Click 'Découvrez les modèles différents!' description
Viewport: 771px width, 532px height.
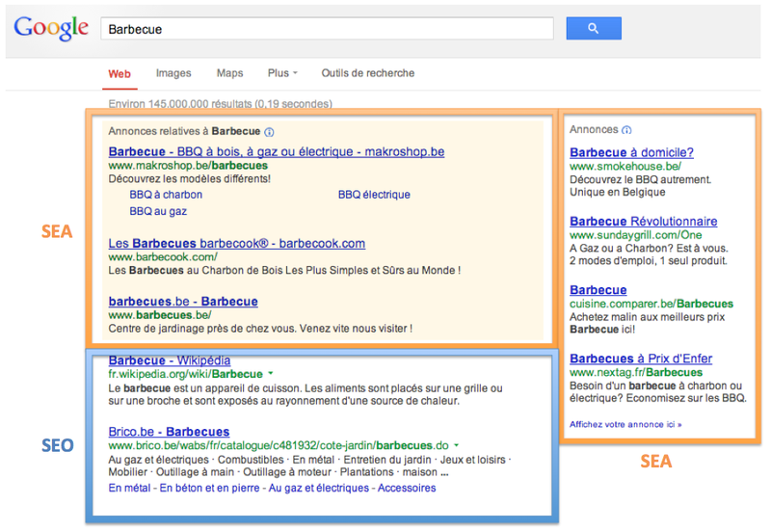click(189, 179)
